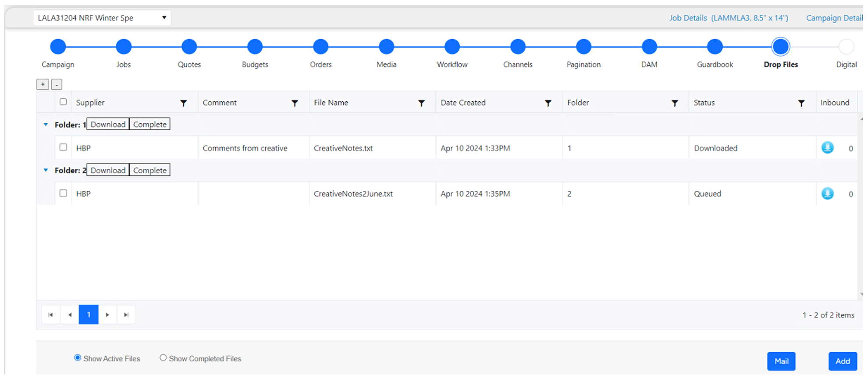Click page number 1 in the pager
The width and height of the screenshot is (868, 379).
(89, 315)
